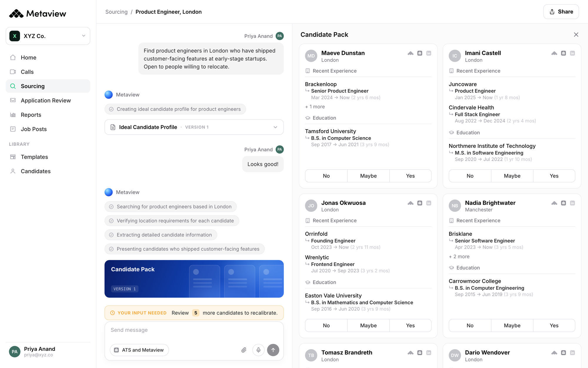Click the 'Product Engineer, London' breadcrumb title

[x=168, y=12]
